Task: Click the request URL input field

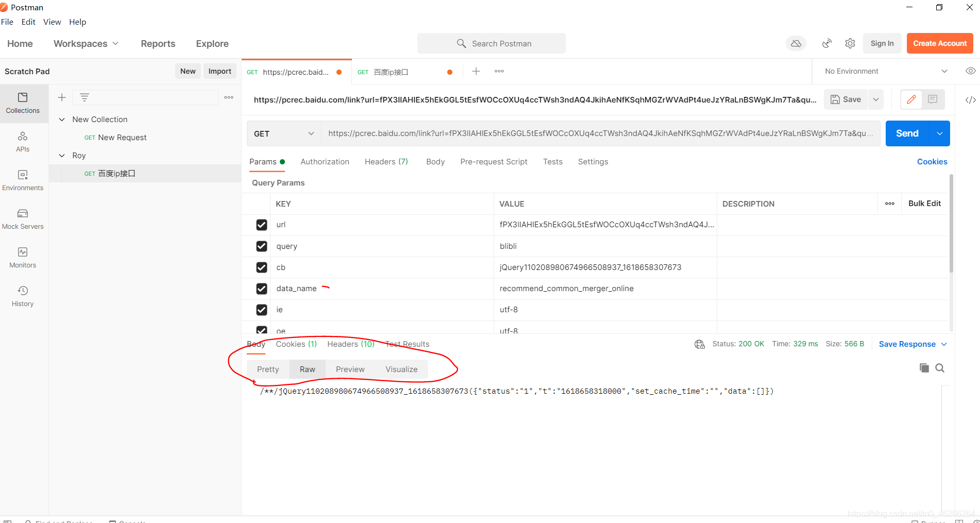Action: pos(601,133)
